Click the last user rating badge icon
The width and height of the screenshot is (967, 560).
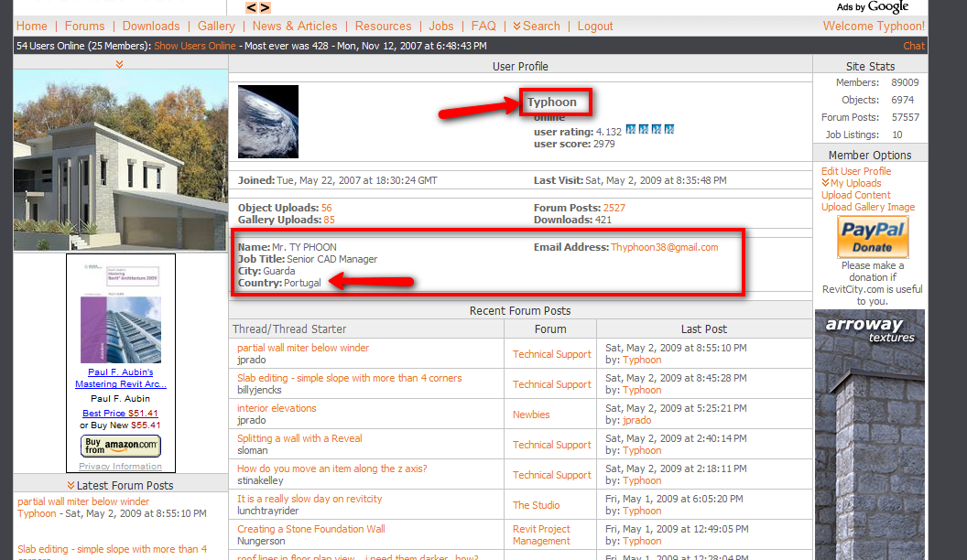coord(669,129)
